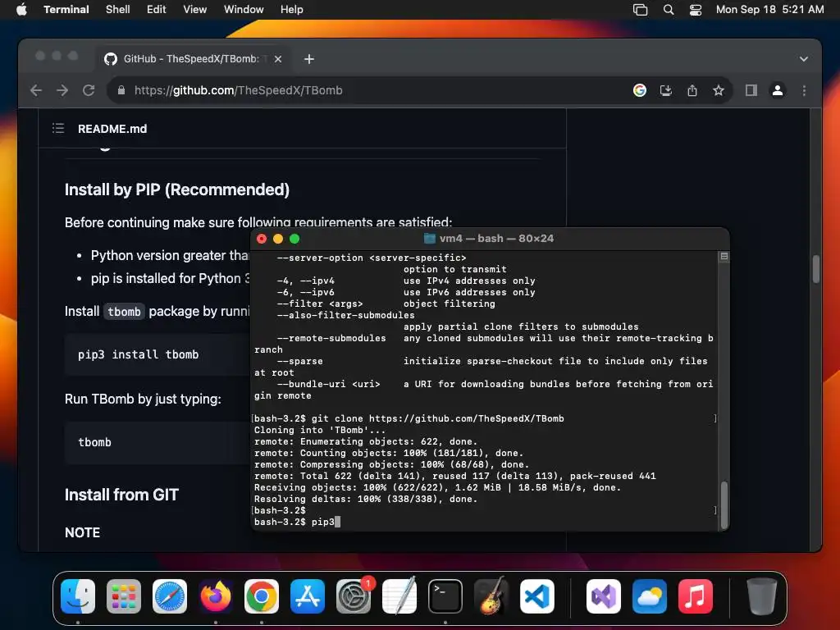Open the Apple menu
The height and width of the screenshot is (630, 840).
[21, 9]
